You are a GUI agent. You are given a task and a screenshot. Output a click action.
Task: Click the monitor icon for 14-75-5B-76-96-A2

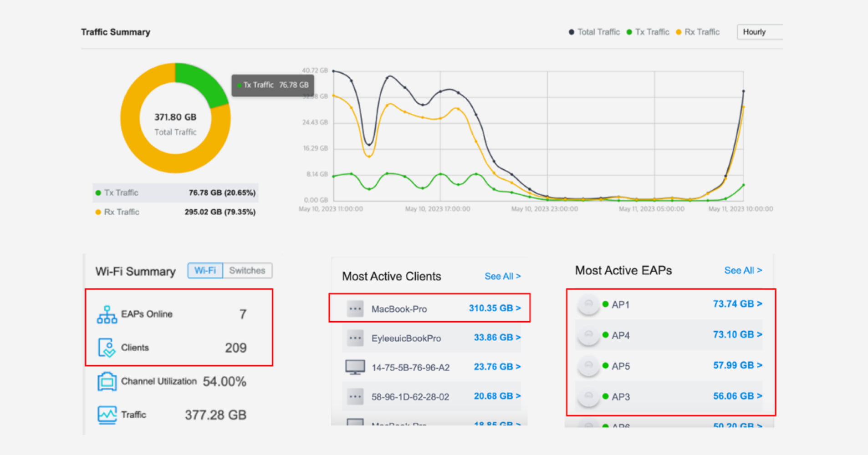coord(355,367)
